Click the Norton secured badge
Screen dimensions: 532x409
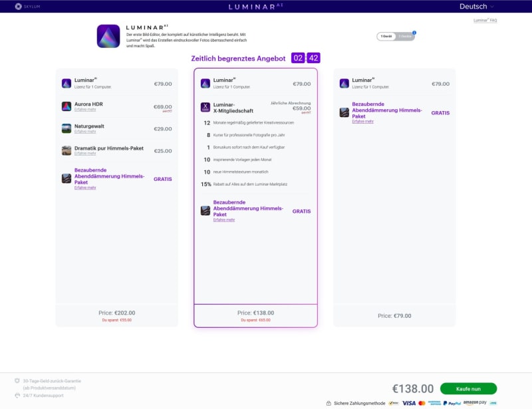point(394,403)
